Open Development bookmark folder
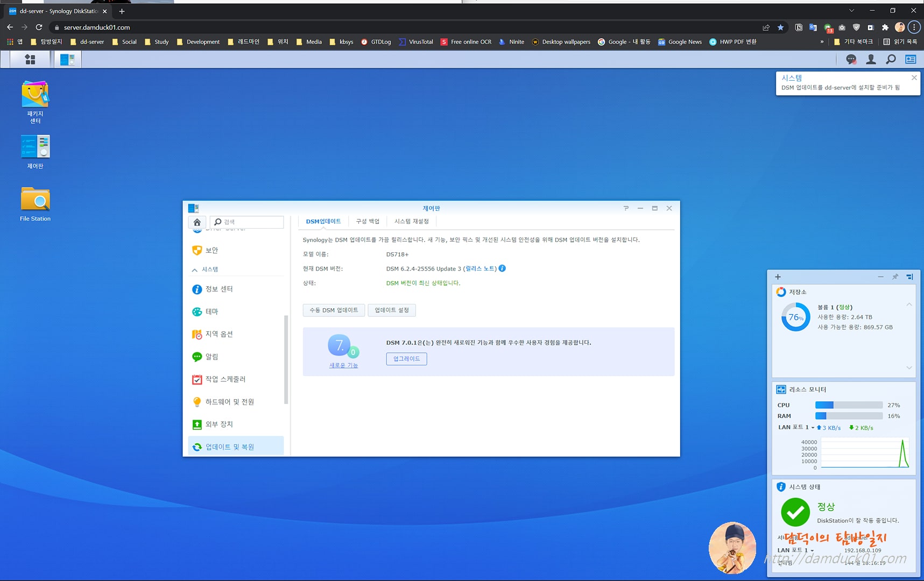Image resolution: width=924 pixels, height=581 pixels. tap(198, 41)
